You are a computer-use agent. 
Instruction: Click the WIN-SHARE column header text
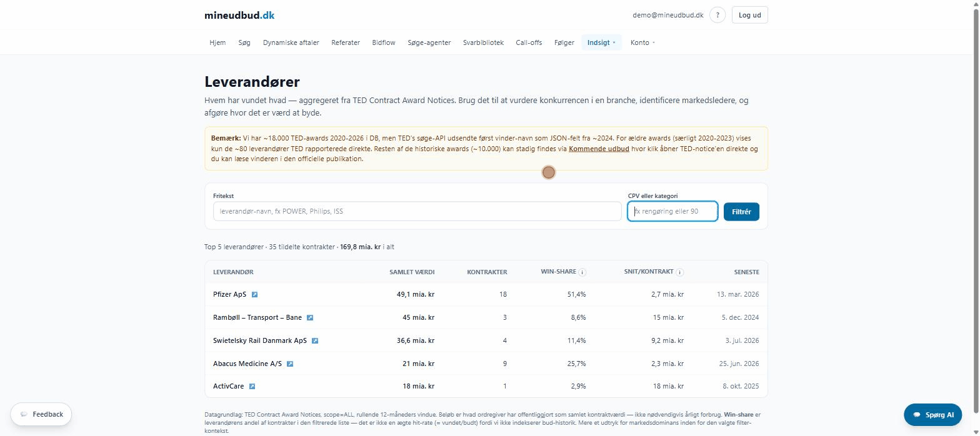coord(559,272)
